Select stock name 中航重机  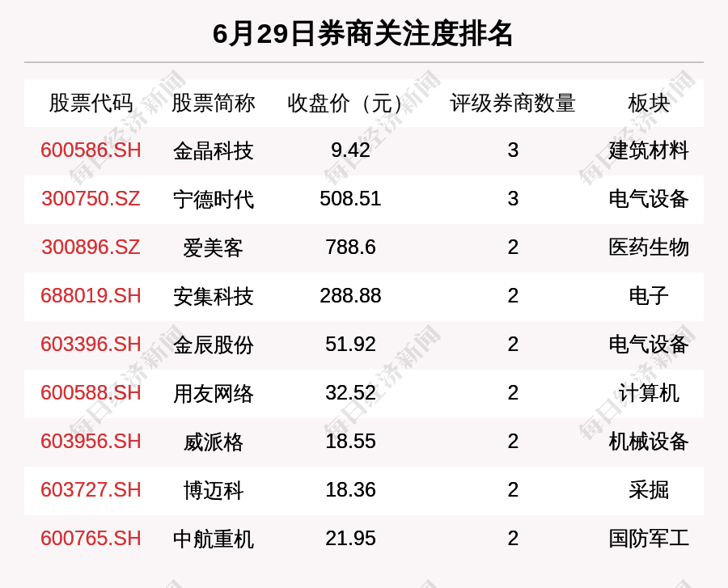tap(213, 539)
